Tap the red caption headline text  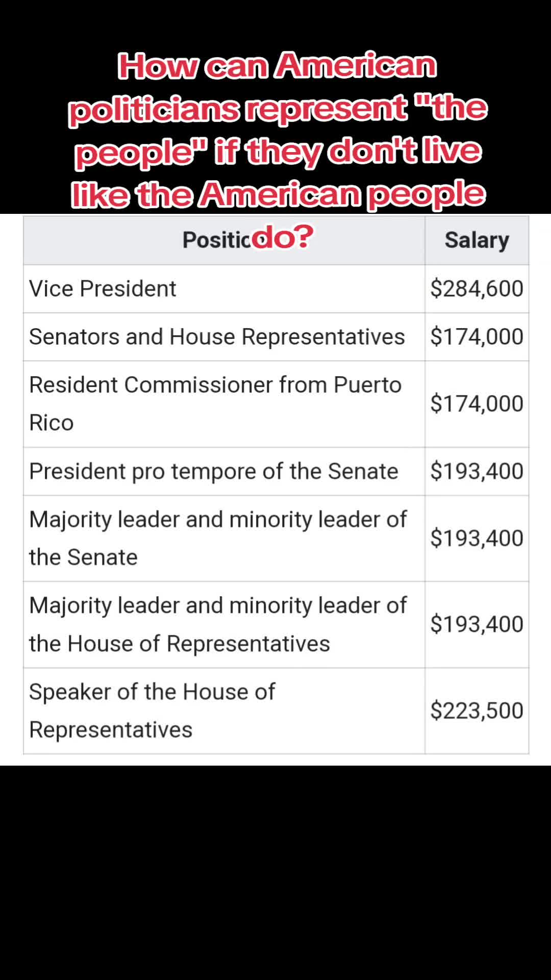coord(278,151)
